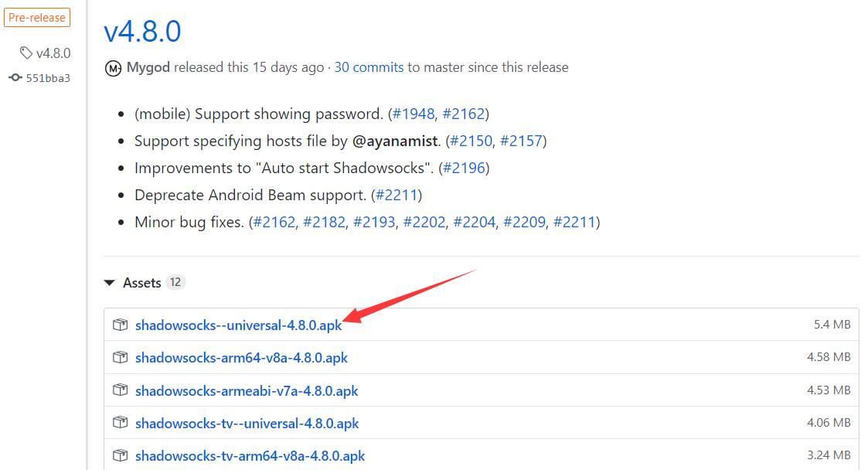Download shadowsocks-arm64-v8a-4.8.0.apk file
The image size is (868, 470).
[241, 358]
